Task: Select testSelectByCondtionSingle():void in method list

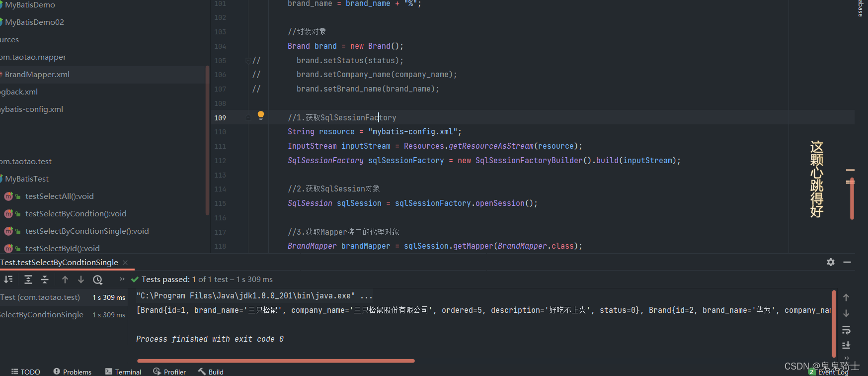Action: (x=87, y=231)
